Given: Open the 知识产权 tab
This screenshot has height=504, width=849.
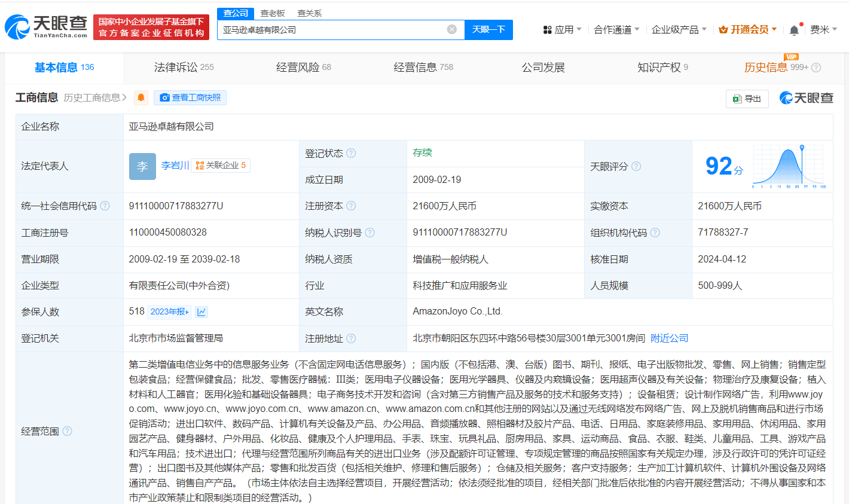Looking at the screenshot, I should 662,68.
